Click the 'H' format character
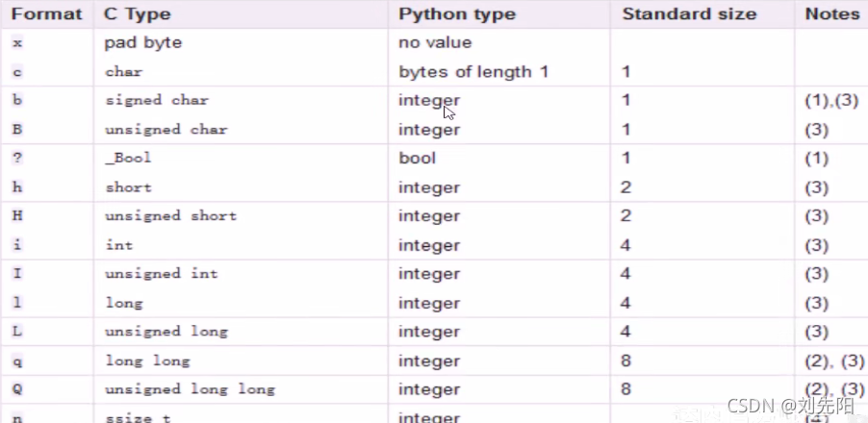Viewport: 868px width, 423px height. pos(18,215)
